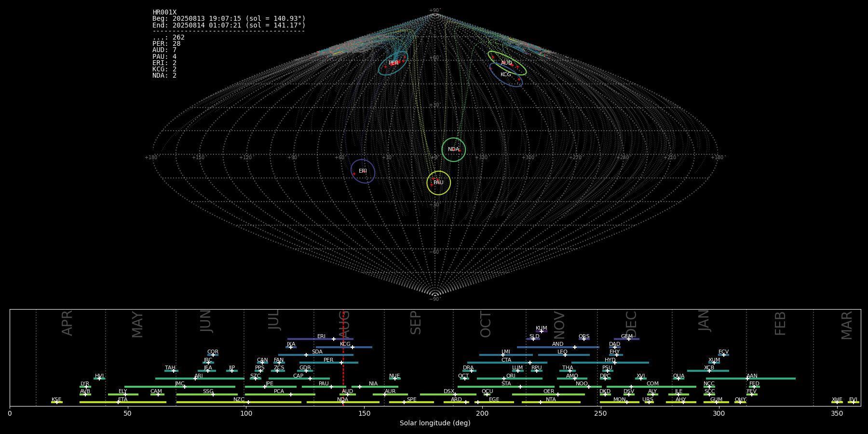This screenshot has height=434, width=868.
Task: Click the +330° longitude label on map
Action: click(481, 158)
